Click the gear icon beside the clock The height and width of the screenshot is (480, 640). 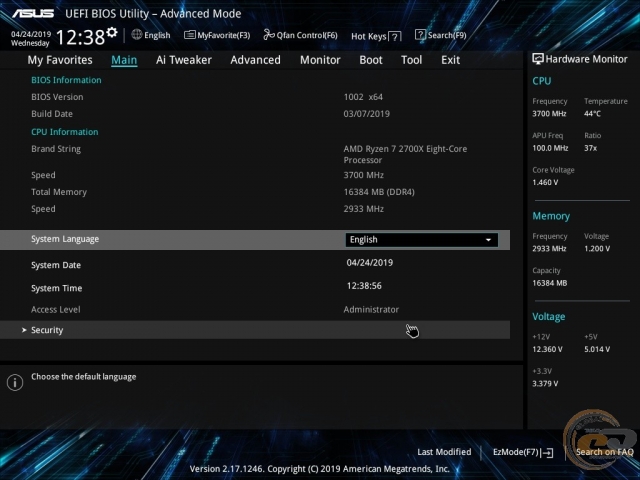click(111, 32)
